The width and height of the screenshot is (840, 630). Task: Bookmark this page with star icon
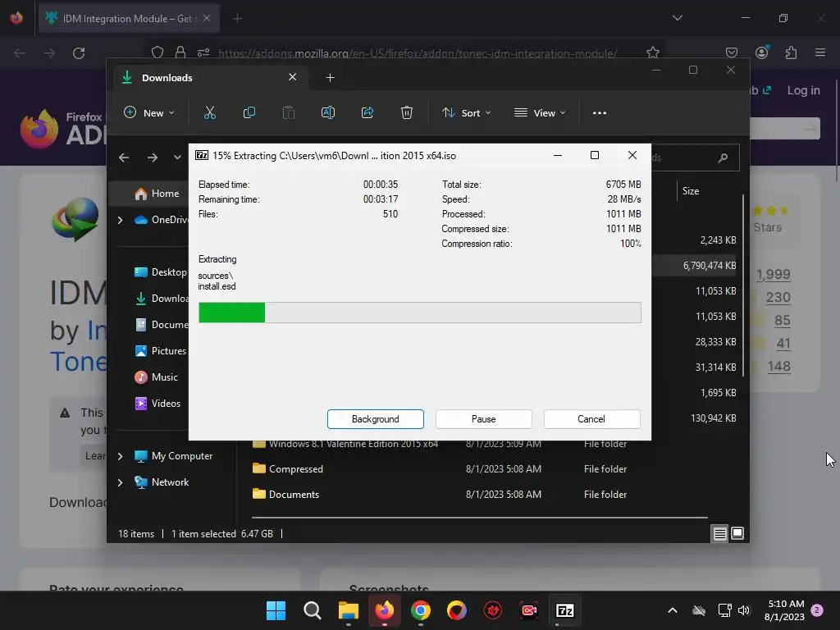(x=652, y=52)
